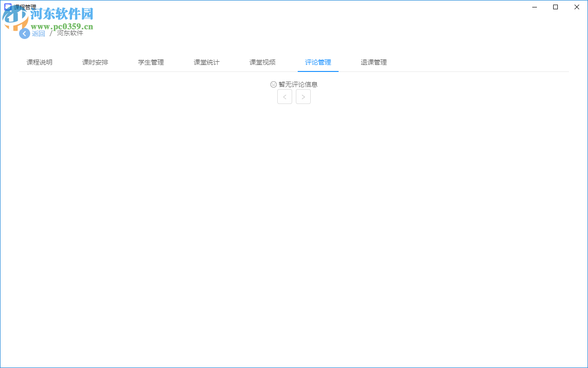The height and width of the screenshot is (368, 588).
Task: Minimize the 课程管理 window
Action: tap(534, 7)
